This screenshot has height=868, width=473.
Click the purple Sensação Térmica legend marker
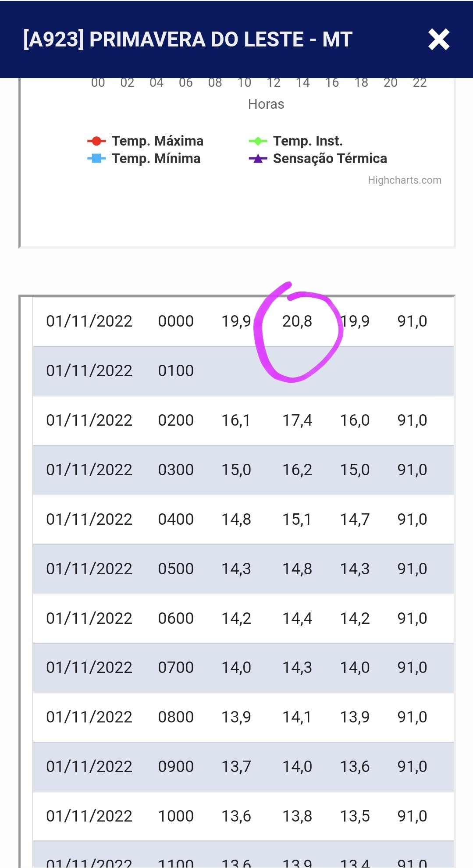coord(258,159)
